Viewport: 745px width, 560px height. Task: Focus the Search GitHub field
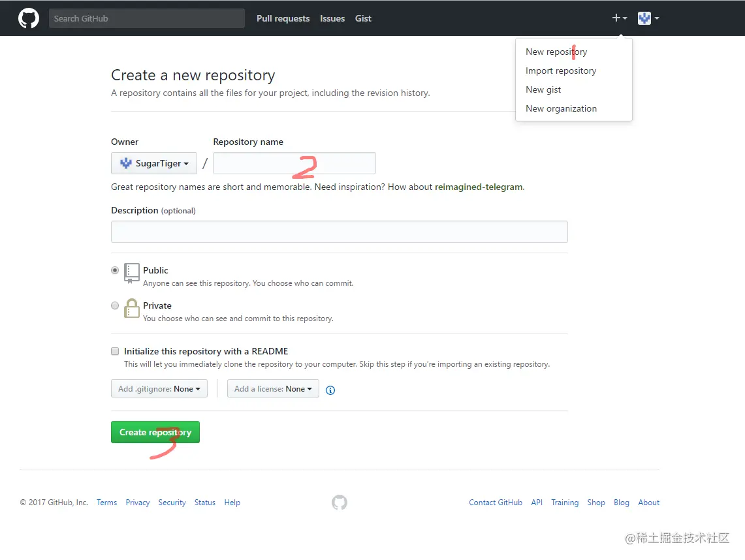[147, 18]
